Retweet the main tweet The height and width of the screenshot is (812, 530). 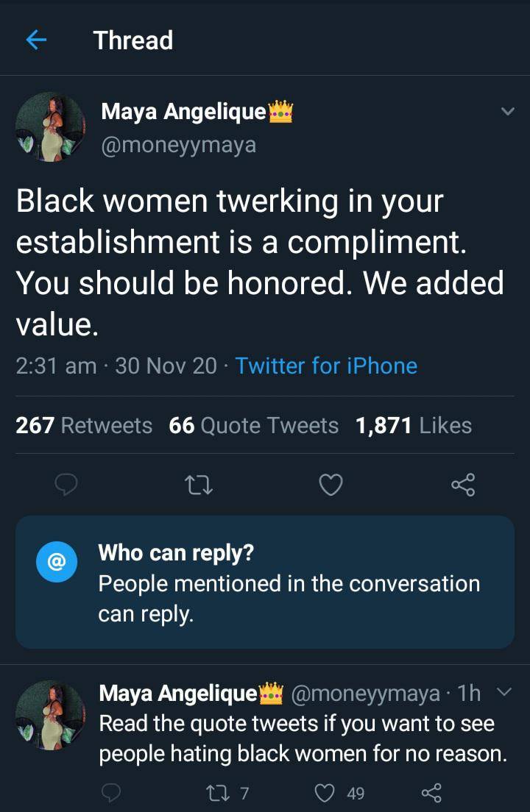[199, 484]
